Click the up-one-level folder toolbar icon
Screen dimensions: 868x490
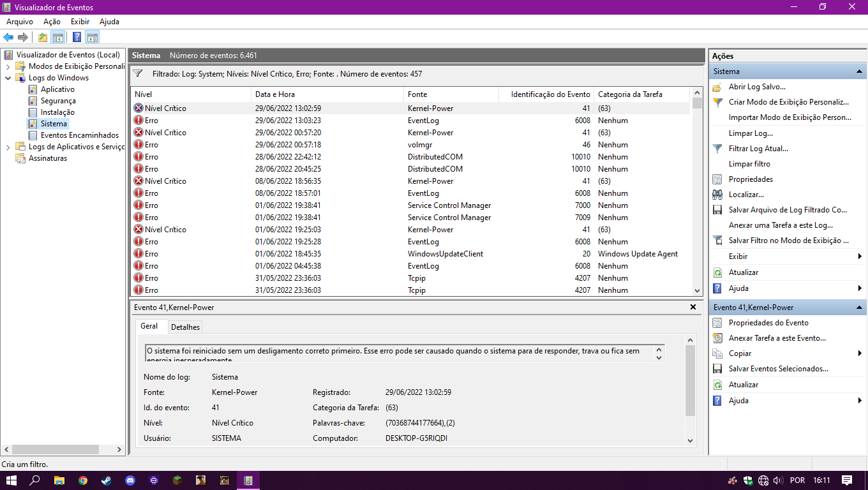[43, 37]
